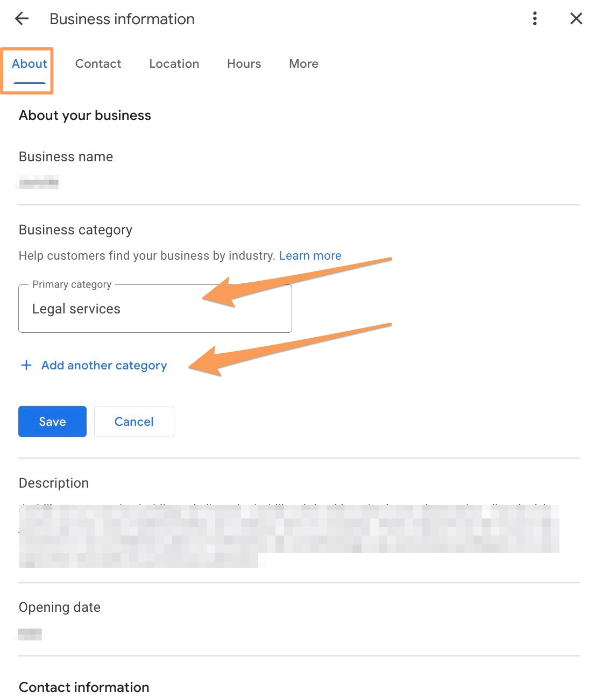Viewport: 594px width, 700px height.
Task: Click the Contact information heading
Action: click(84, 688)
